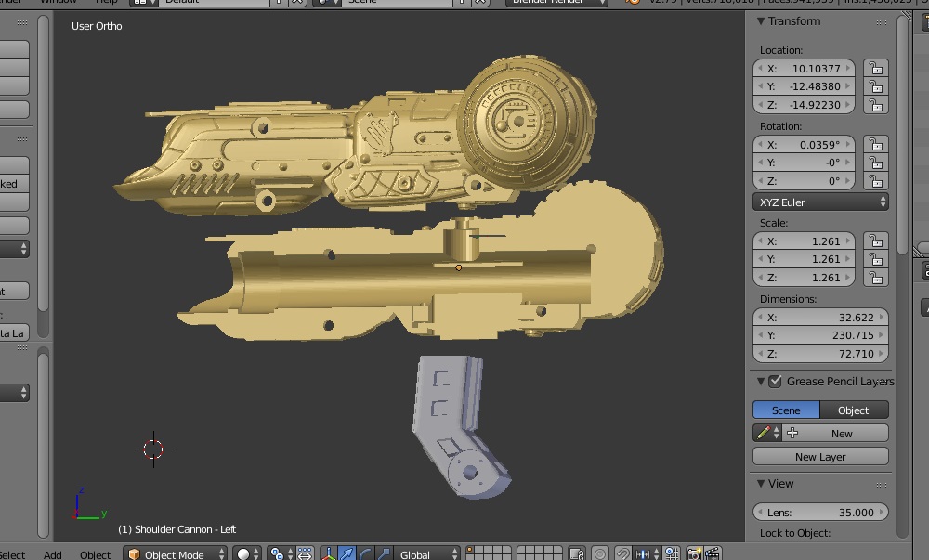Click the XYZ axis gizmo in viewport corner
This screenshot has width=929, height=560.
[x=89, y=504]
